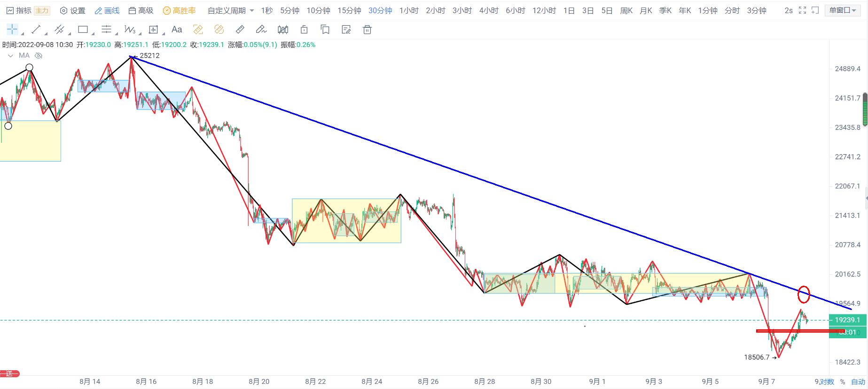The height and width of the screenshot is (389, 868).
Task: Switch to the 12小时 timeframe
Action: [x=544, y=10]
